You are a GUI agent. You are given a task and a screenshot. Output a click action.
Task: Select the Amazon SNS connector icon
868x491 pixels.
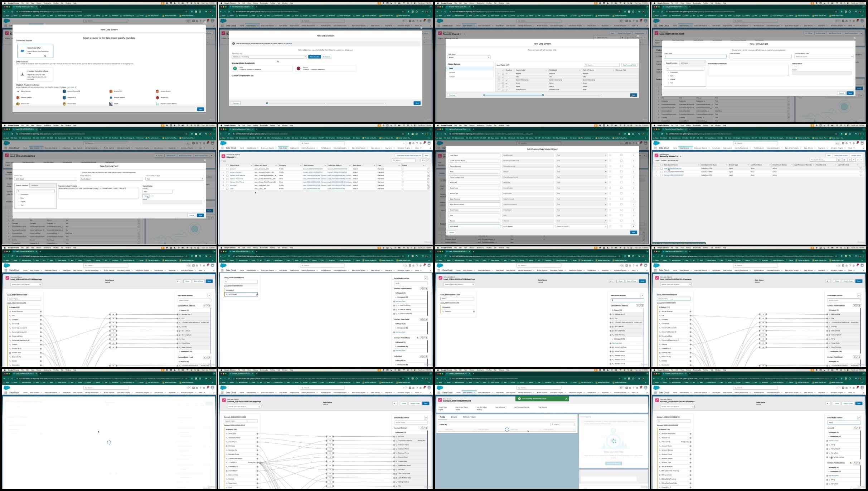18,104
